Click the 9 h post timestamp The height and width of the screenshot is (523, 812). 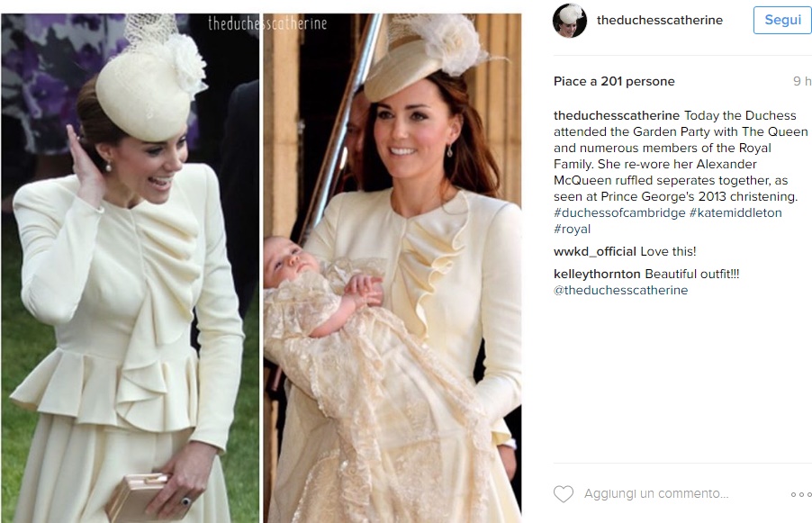[x=802, y=81]
